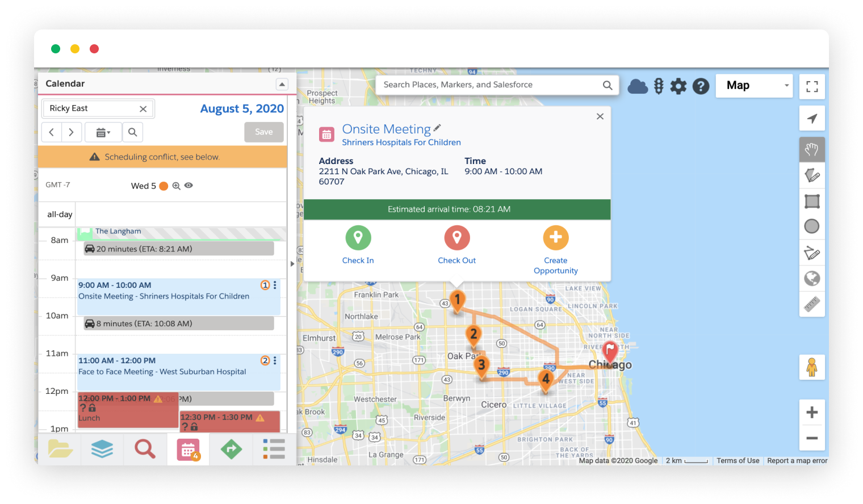This screenshot has width=863, height=504.
Task: Select the hand pan tool
Action: coord(812,149)
